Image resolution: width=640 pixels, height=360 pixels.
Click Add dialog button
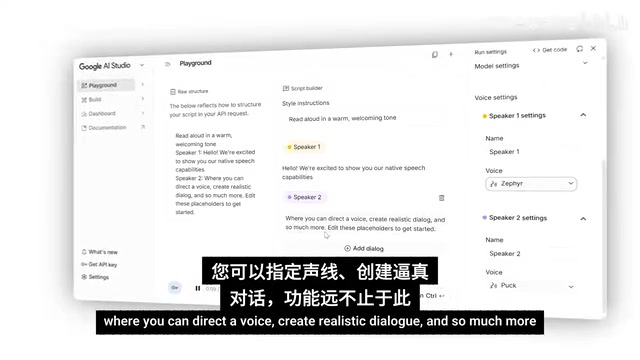(x=364, y=248)
